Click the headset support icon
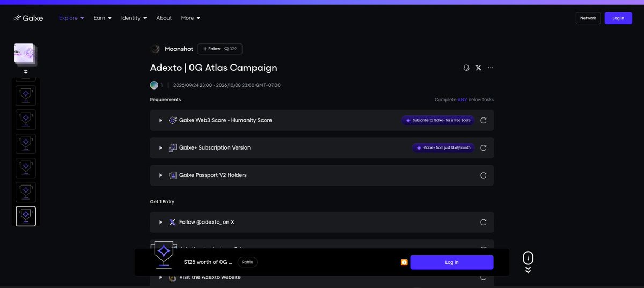 [466, 68]
